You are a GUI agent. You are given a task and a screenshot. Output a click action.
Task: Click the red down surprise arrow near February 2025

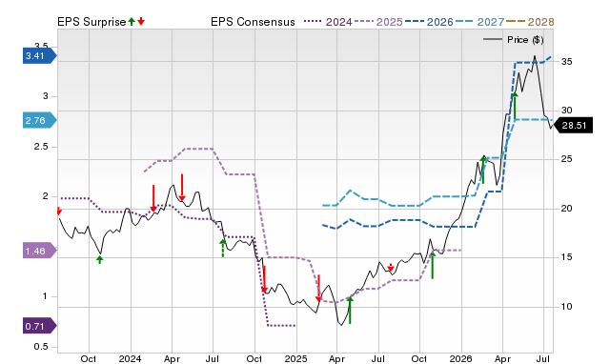318,288
